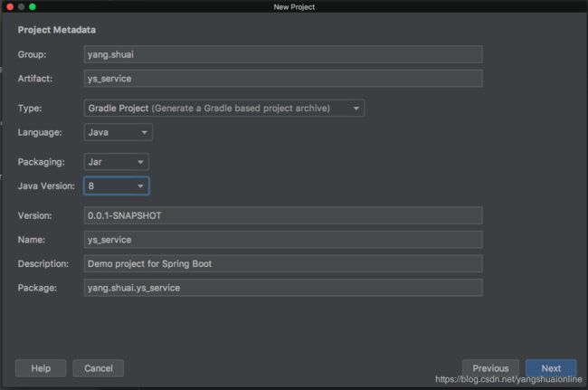The height and width of the screenshot is (390, 588).
Task: Click the New Project title text
Action: pos(294,6)
